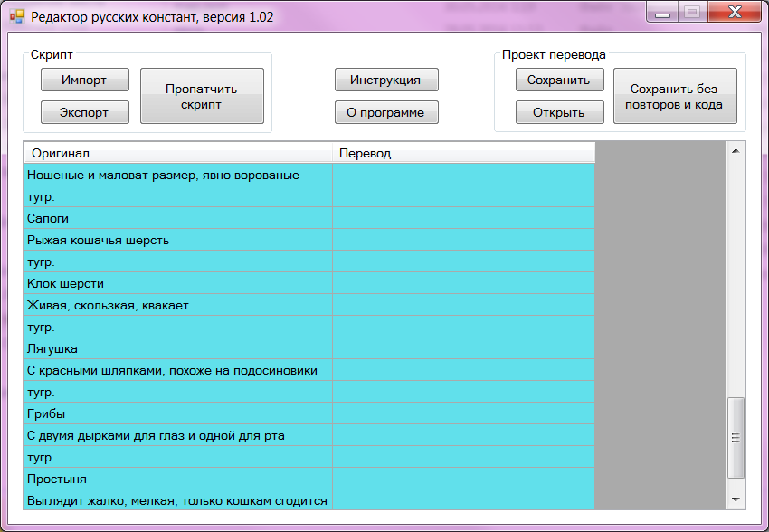Click the Импорт button
This screenshot has height=532, width=769.
(84, 80)
